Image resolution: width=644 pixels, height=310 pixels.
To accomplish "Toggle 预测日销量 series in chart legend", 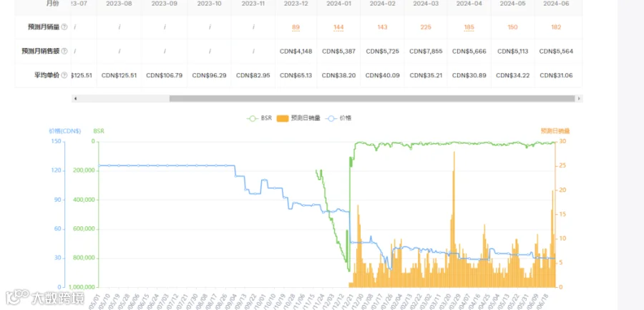I will coord(298,118).
